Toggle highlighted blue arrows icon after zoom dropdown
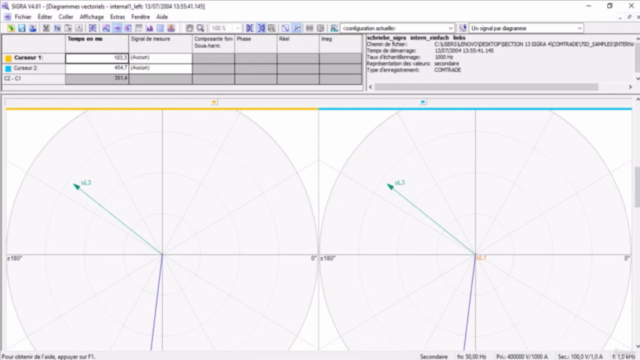The image size is (640, 360). [x=261, y=28]
